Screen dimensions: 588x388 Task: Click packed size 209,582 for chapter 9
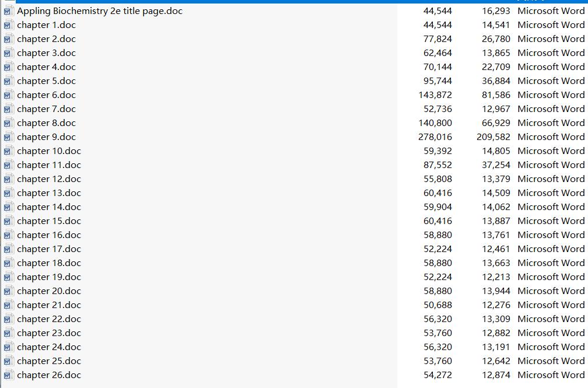(x=494, y=137)
